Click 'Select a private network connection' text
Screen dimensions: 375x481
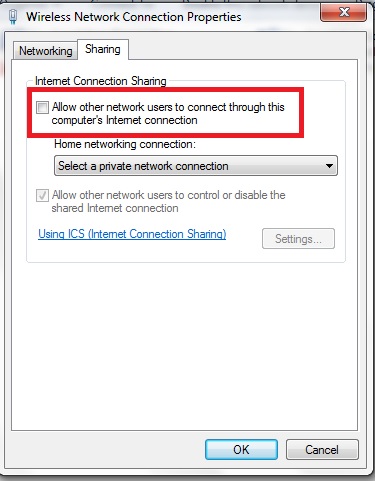pos(143,166)
